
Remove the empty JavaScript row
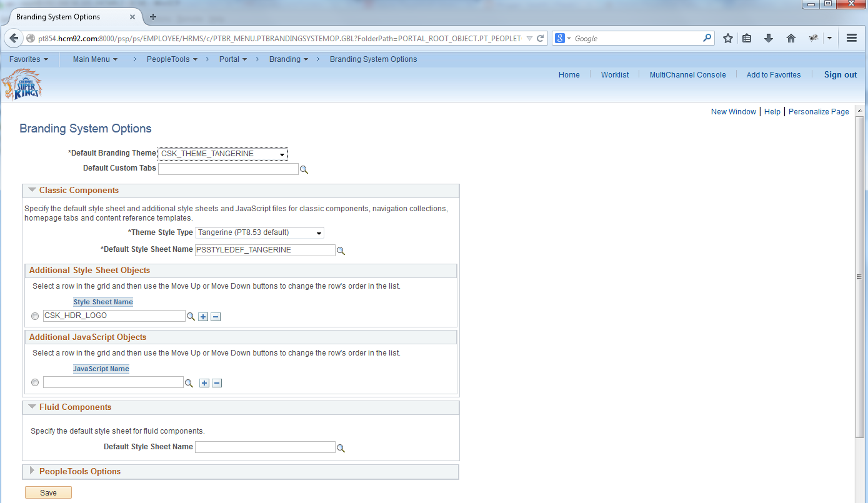(217, 382)
